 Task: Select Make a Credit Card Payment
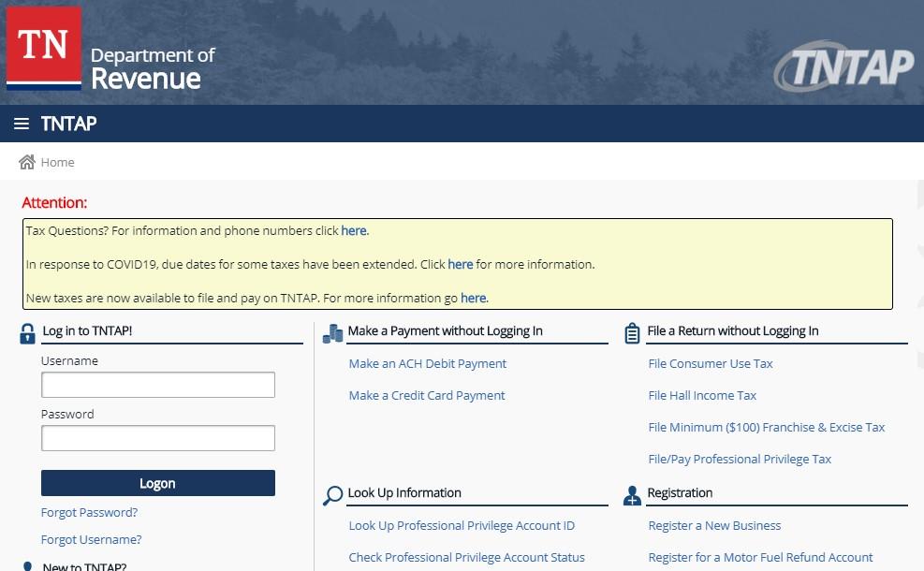[427, 395]
